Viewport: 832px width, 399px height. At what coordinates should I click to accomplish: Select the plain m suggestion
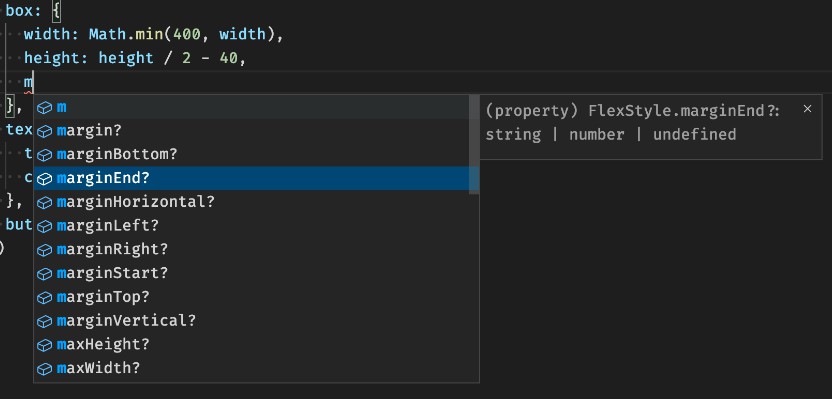(x=256, y=107)
